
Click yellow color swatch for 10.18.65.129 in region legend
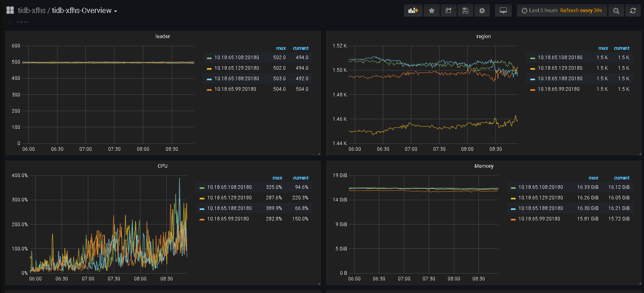532,68
